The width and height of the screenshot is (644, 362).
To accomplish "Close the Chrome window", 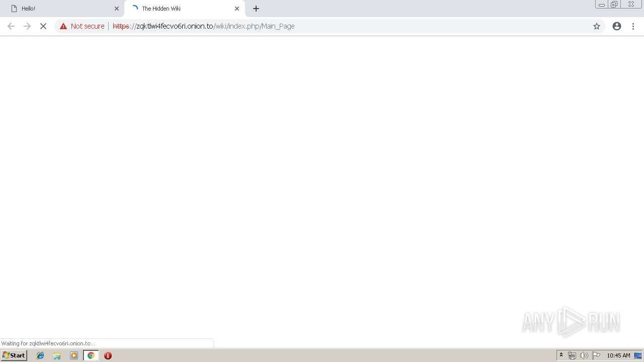I will tap(631, 5).
